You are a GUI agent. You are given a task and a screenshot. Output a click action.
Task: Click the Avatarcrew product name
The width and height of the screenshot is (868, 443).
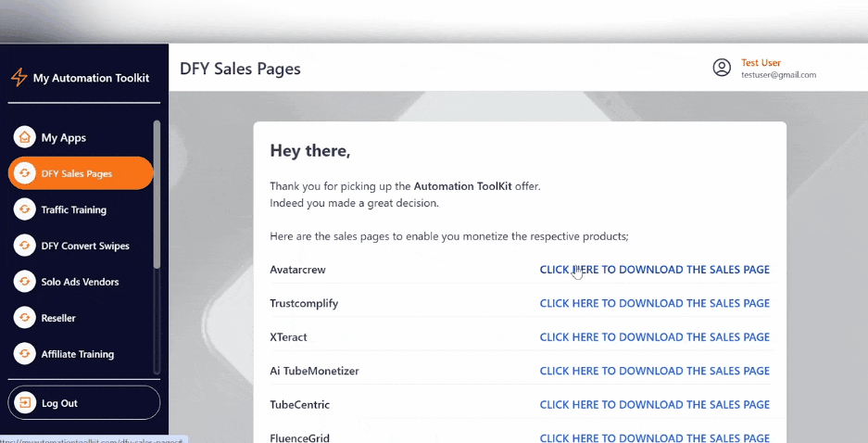tap(297, 270)
